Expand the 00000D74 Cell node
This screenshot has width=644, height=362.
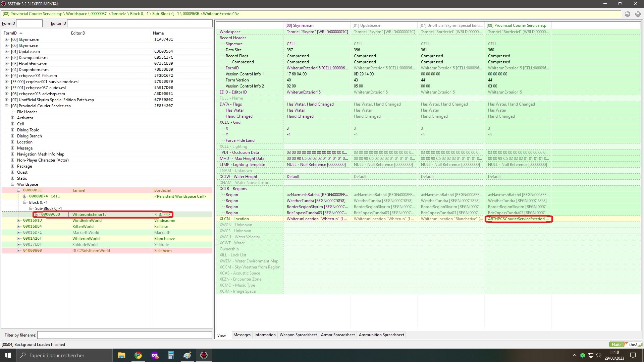(x=24, y=196)
